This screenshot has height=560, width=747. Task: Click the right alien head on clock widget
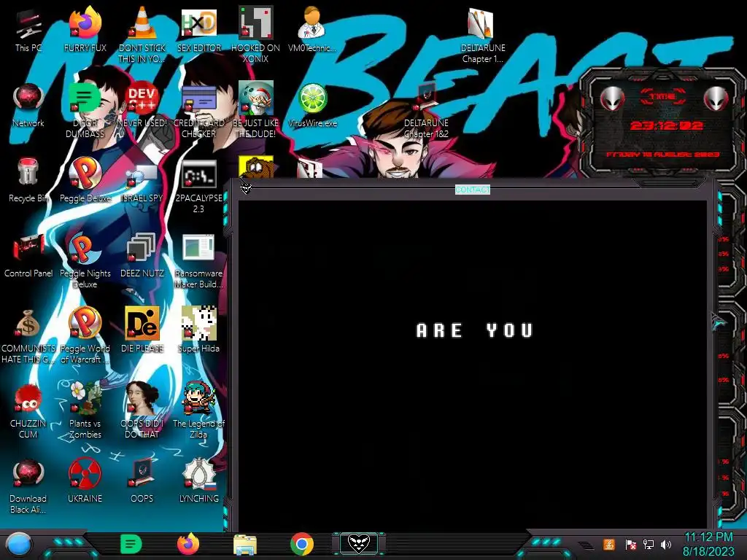716,98
